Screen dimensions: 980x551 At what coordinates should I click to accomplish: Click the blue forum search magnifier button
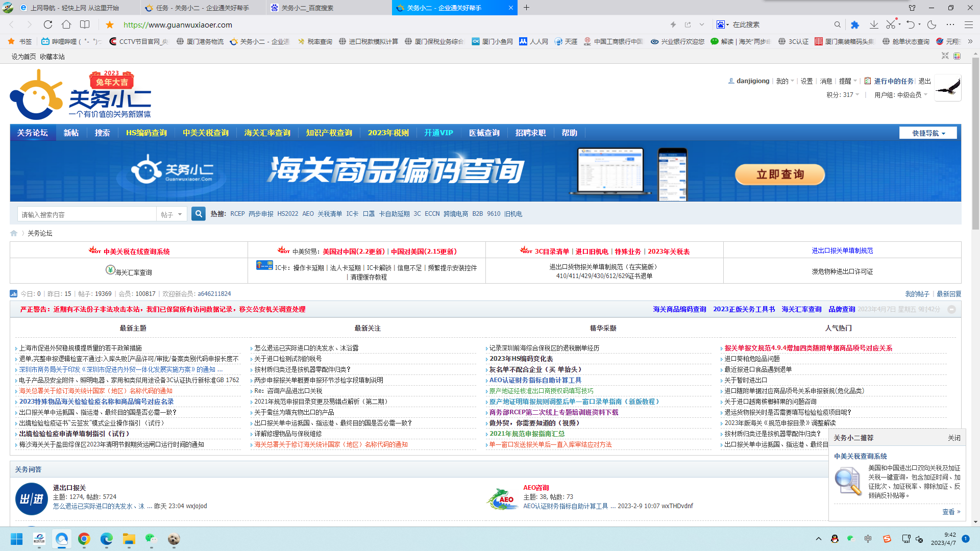[x=199, y=214]
